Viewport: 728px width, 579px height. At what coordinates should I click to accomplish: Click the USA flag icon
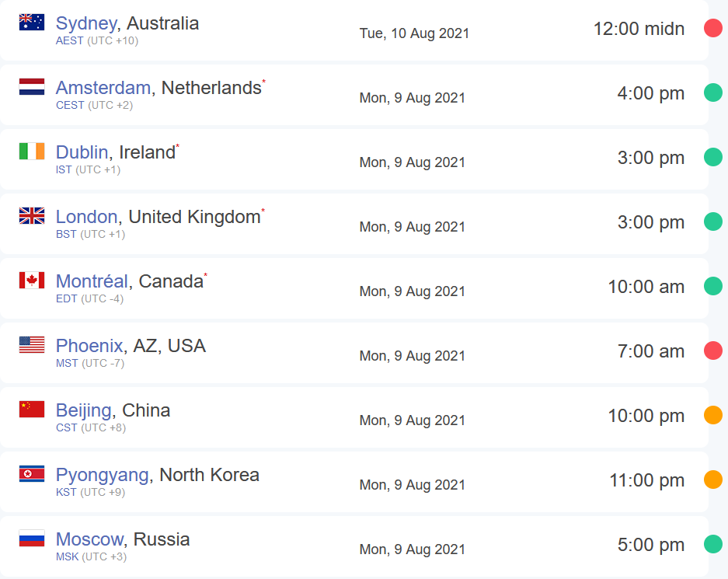click(32, 345)
